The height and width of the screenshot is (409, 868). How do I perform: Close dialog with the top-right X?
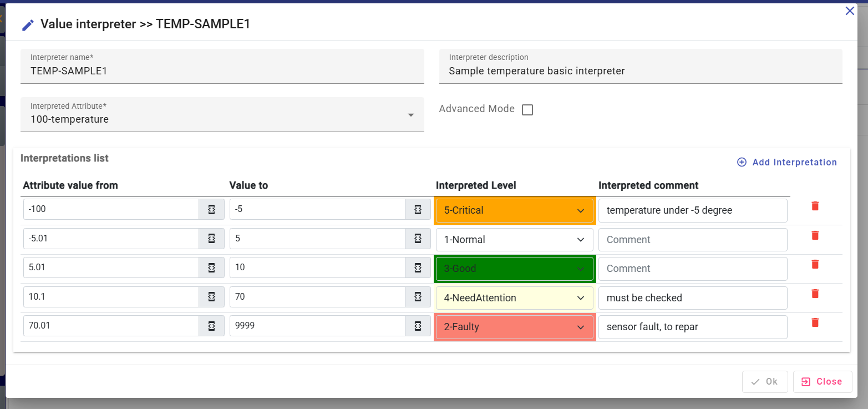click(x=850, y=11)
